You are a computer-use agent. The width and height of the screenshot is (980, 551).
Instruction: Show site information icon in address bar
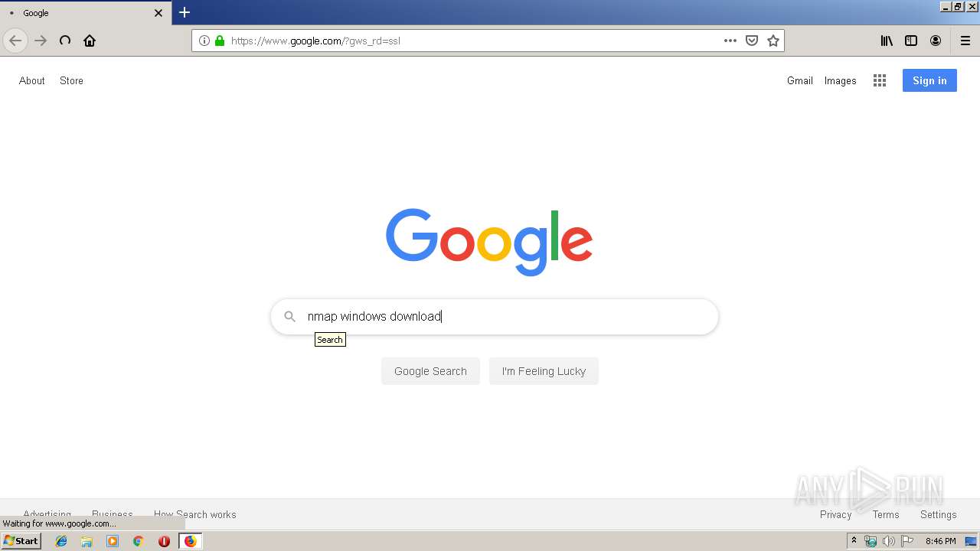[x=204, y=41]
